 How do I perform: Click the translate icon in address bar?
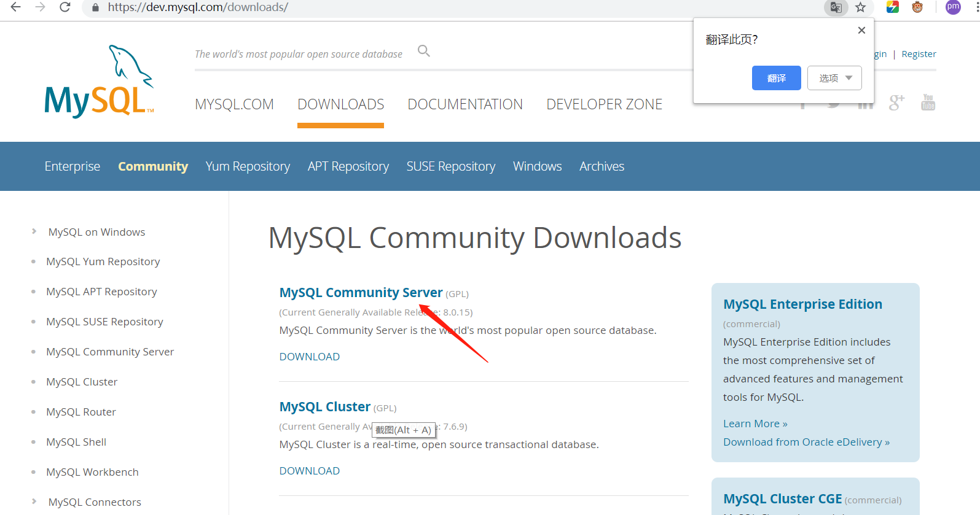[836, 7]
